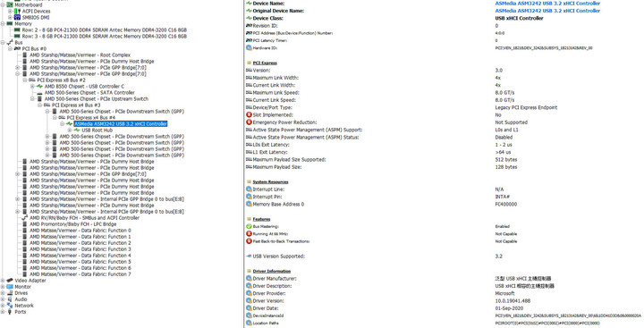Click the Features section header

(x=261, y=219)
